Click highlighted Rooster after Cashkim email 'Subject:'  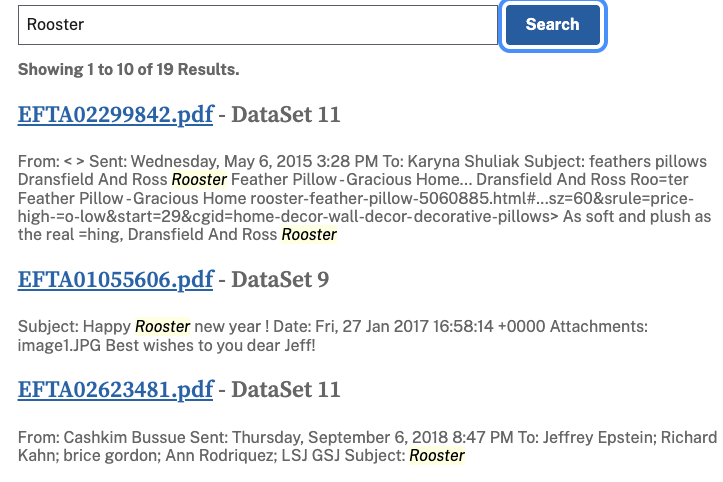coord(437,456)
